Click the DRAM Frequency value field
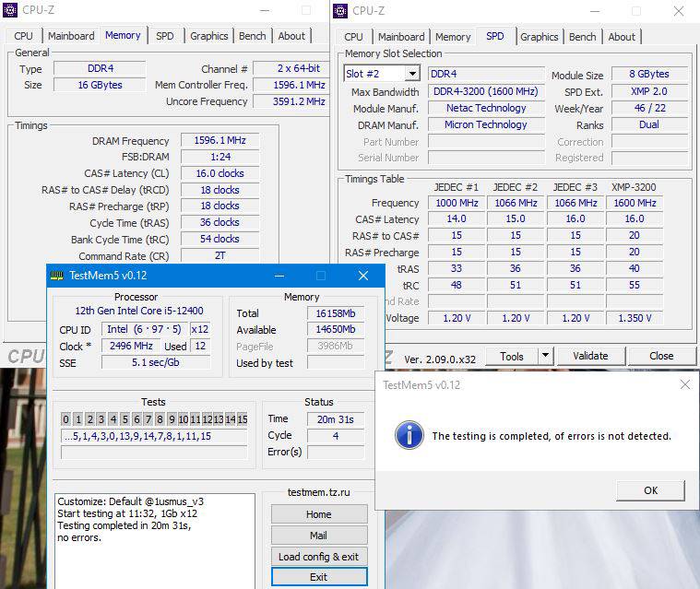 click(x=219, y=141)
